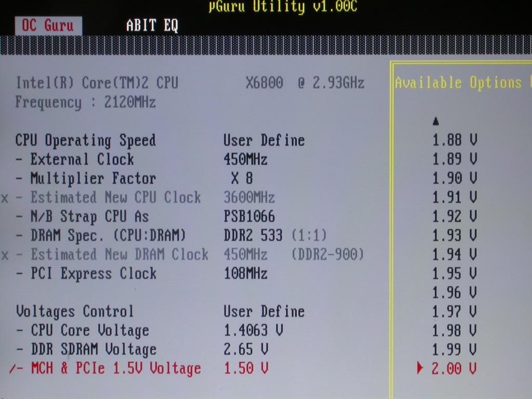Choose 1.94 V option
The width and height of the screenshot is (532, 399).
pos(455,254)
